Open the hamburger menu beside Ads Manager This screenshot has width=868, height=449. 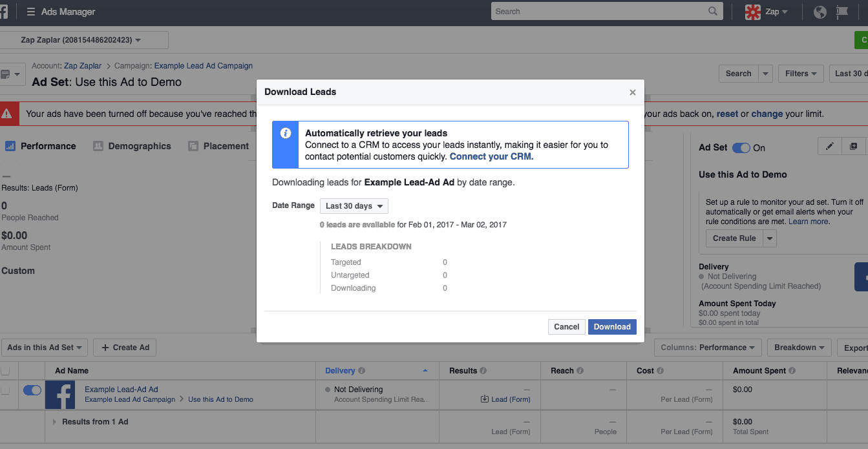coord(30,12)
